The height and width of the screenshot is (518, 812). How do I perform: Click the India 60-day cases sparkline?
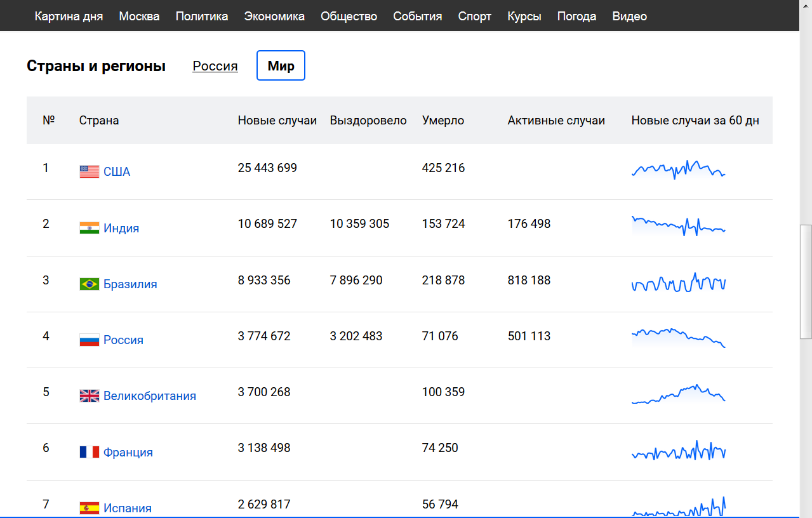point(679,225)
